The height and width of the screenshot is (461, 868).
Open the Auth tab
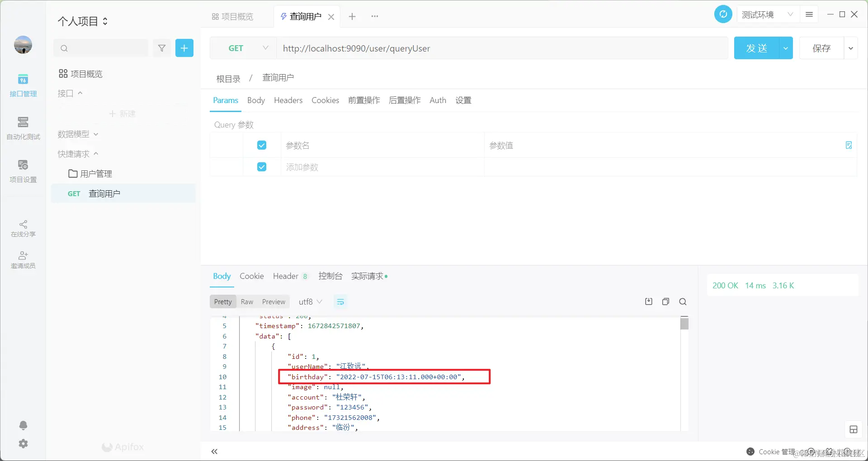point(438,100)
